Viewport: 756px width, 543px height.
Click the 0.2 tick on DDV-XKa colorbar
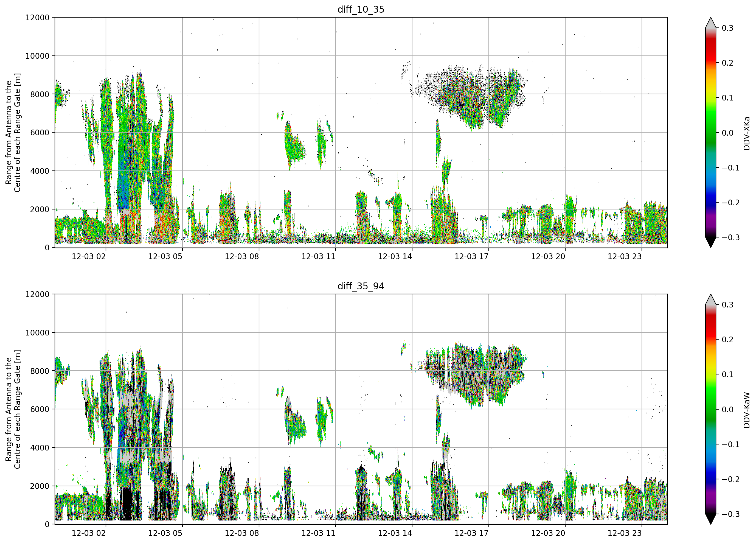[x=728, y=63]
